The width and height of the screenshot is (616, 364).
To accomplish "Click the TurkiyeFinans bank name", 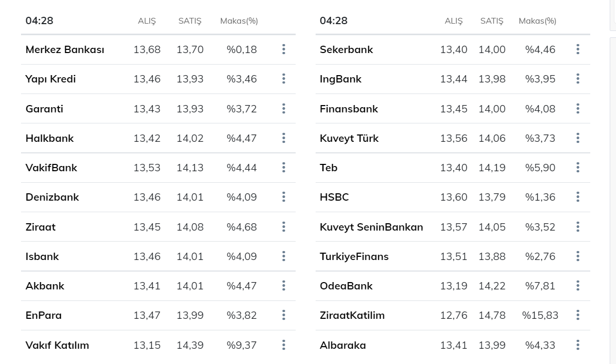I will coord(354,257).
